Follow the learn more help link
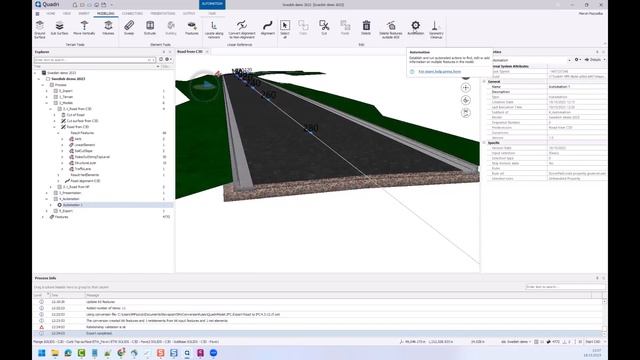 pos(440,71)
